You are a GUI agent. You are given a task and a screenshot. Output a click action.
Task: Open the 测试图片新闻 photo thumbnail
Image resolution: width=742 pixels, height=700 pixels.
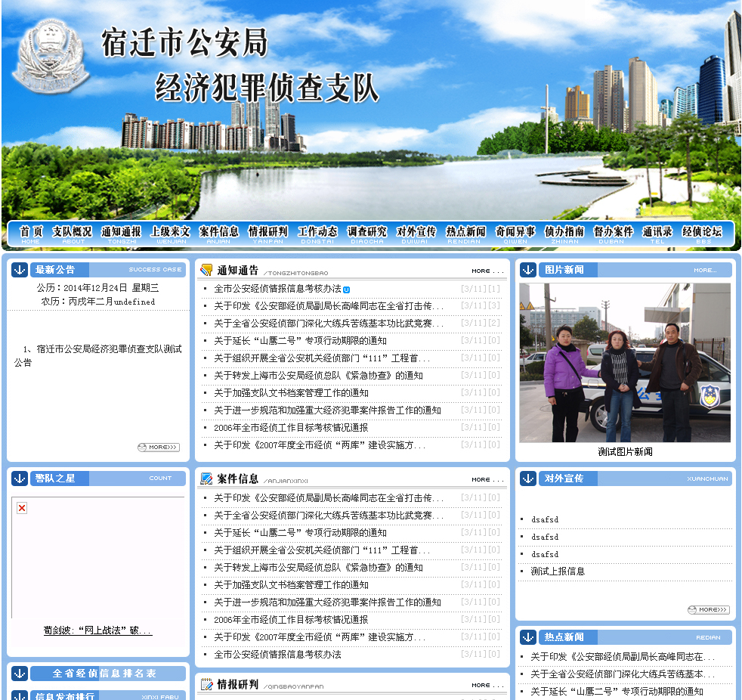tap(625, 363)
